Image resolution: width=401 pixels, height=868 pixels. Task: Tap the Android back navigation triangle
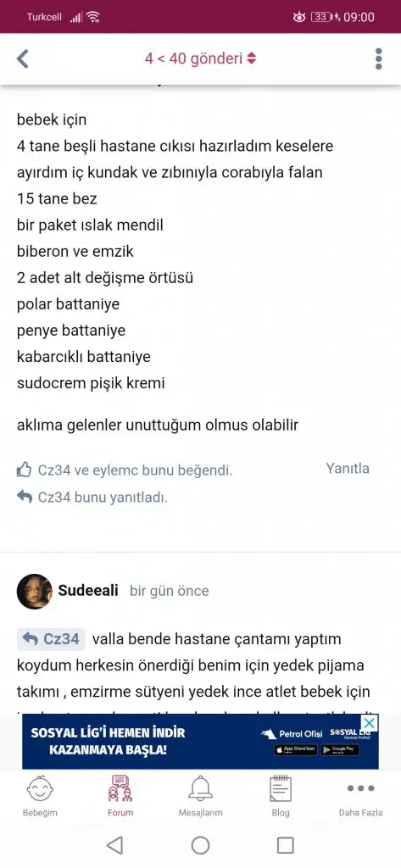pos(114,845)
